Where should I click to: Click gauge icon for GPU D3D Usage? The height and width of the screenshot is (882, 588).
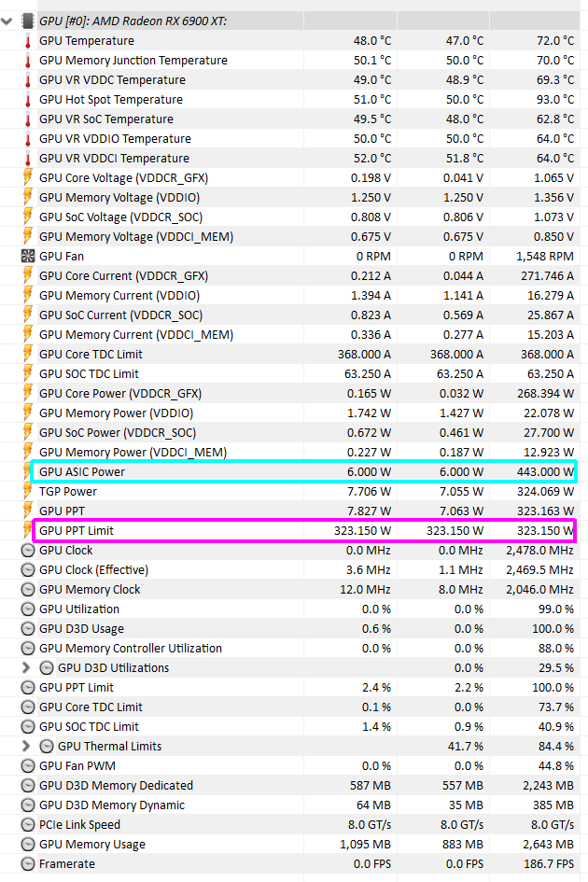point(28,629)
